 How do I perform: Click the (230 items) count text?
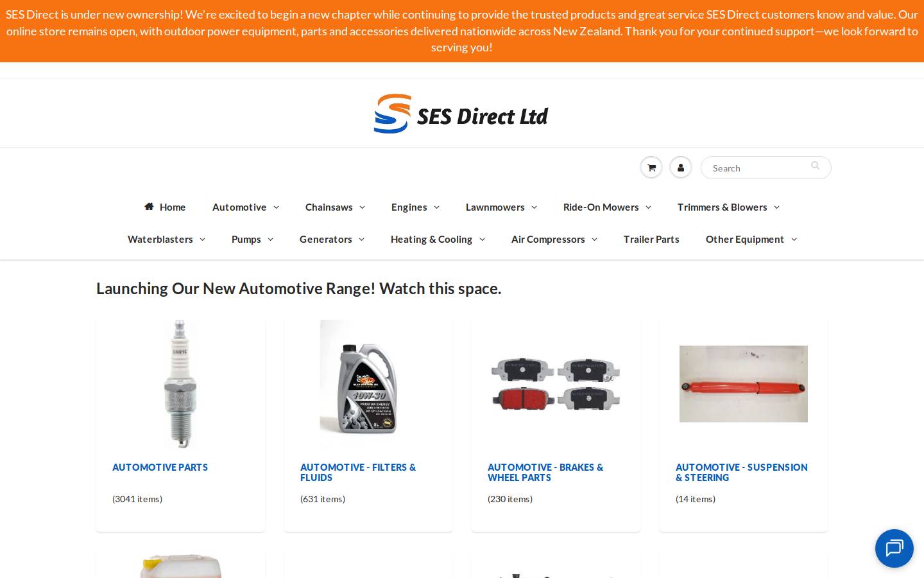click(x=510, y=499)
